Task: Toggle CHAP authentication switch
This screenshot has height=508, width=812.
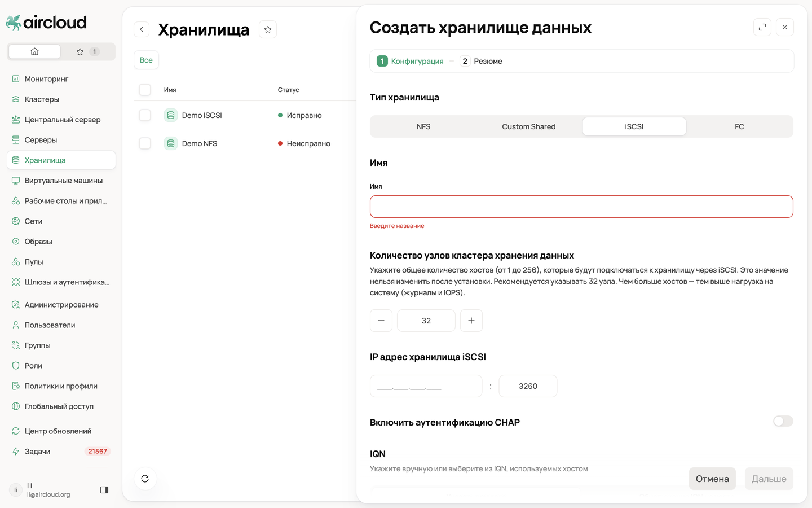Action: 783,421
